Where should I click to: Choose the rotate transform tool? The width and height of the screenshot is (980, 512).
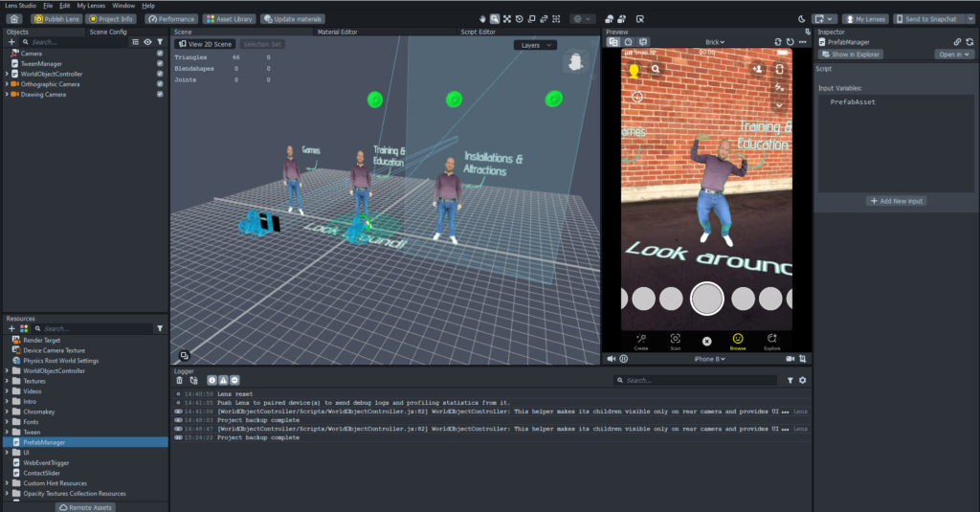point(519,19)
